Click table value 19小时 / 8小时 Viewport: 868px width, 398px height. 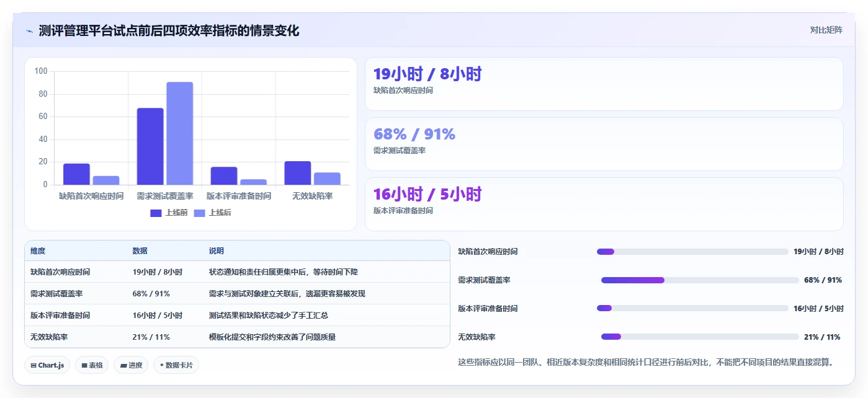point(158,272)
